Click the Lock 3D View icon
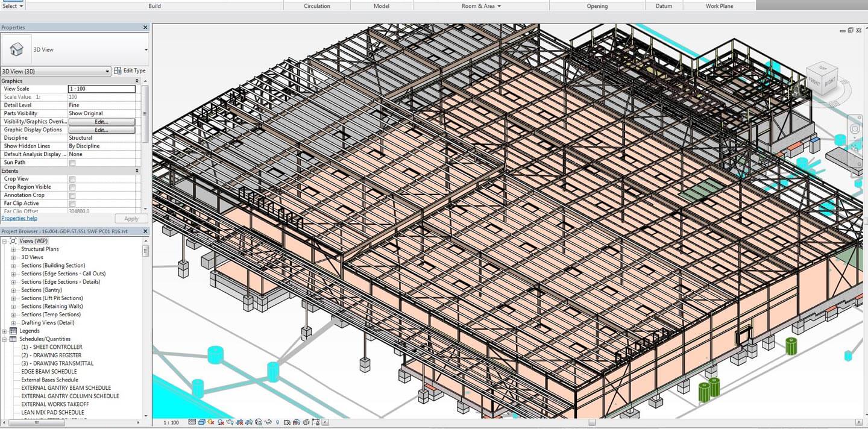The height and width of the screenshot is (429, 868). [258, 422]
